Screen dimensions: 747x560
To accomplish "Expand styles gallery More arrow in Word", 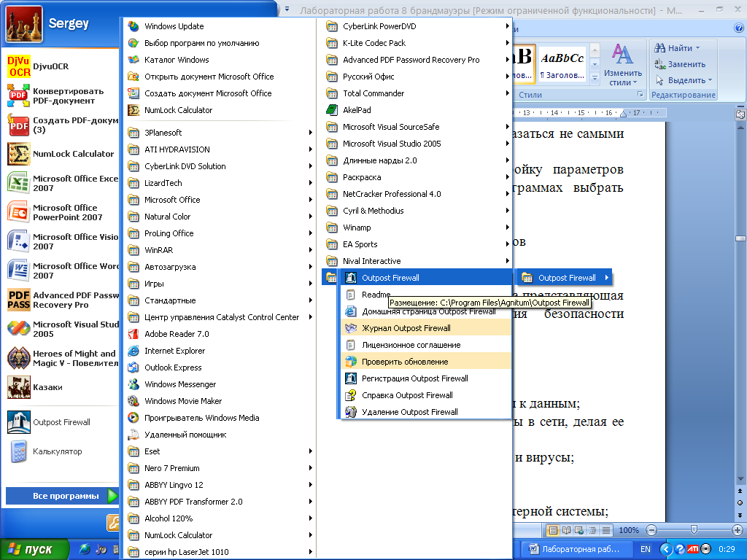I will (x=595, y=78).
